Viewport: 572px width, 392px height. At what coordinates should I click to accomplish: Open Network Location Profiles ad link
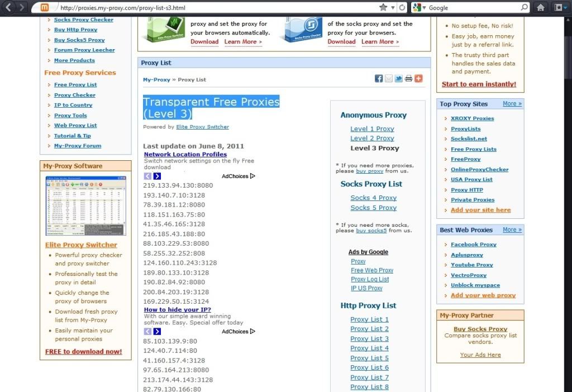pyautogui.click(x=185, y=154)
